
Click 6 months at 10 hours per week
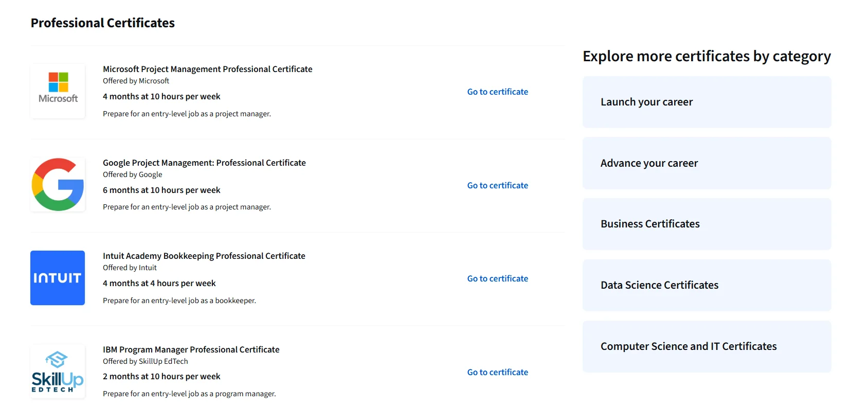click(x=161, y=190)
